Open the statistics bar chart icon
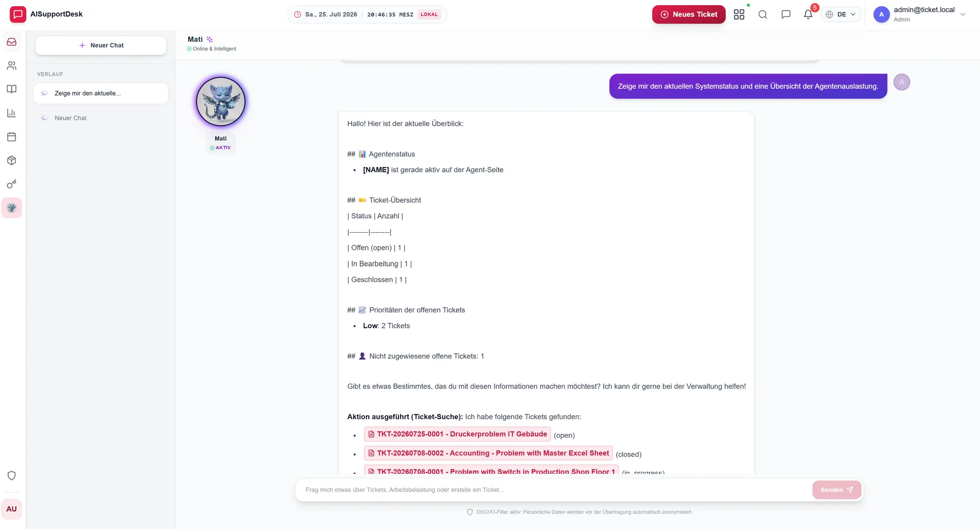Image resolution: width=980 pixels, height=529 pixels. (12, 113)
